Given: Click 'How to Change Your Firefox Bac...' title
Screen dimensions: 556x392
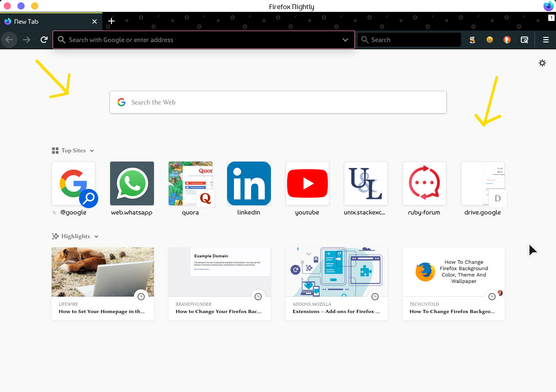Looking at the screenshot, I should pyautogui.click(x=218, y=312).
